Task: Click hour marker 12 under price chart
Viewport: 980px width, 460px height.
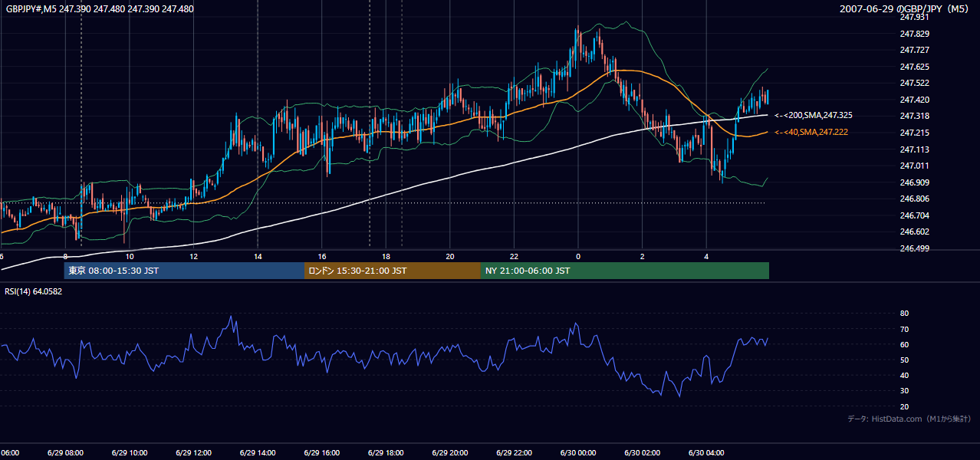Action: click(193, 256)
